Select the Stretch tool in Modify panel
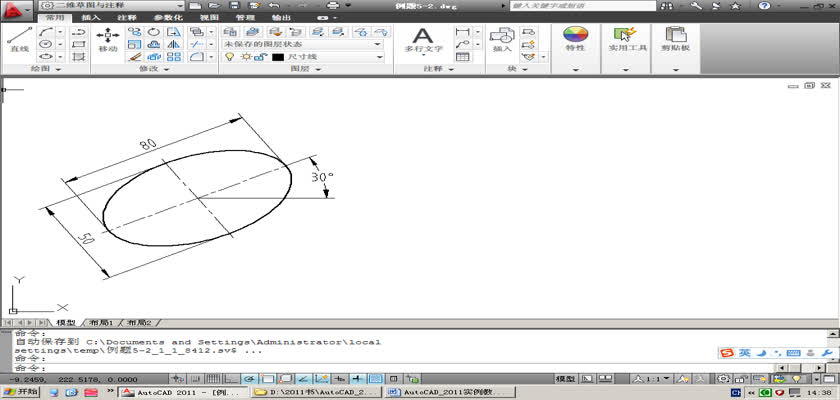840x400 pixels. click(x=174, y=32)
